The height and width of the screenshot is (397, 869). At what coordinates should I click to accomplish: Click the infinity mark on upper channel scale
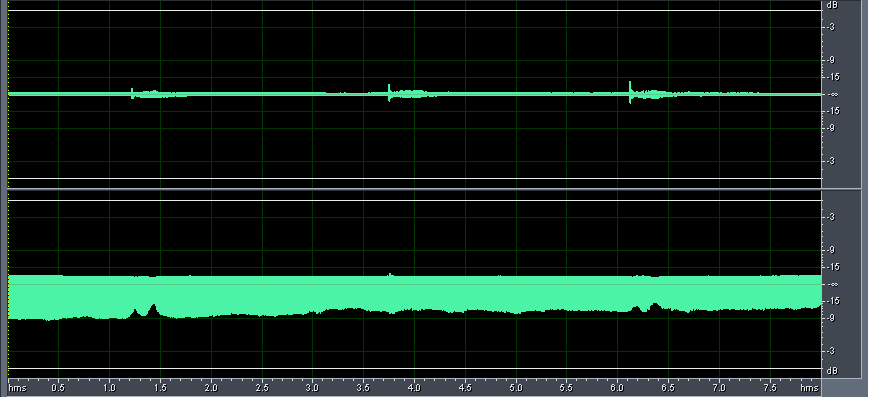831,94
